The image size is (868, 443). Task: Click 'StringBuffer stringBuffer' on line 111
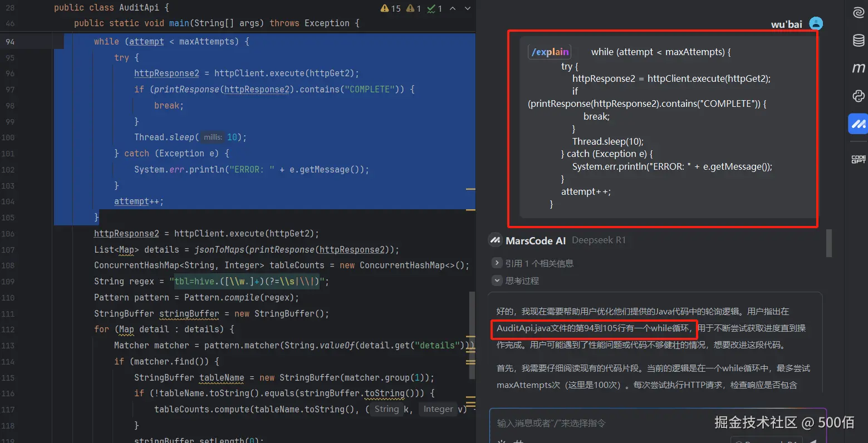(156, 314)
